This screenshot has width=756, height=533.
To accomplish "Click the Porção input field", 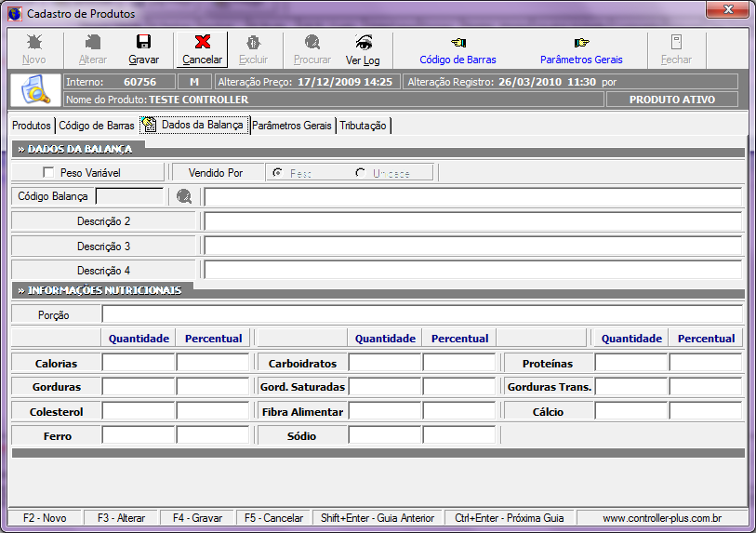I will [x=422, y=314].
